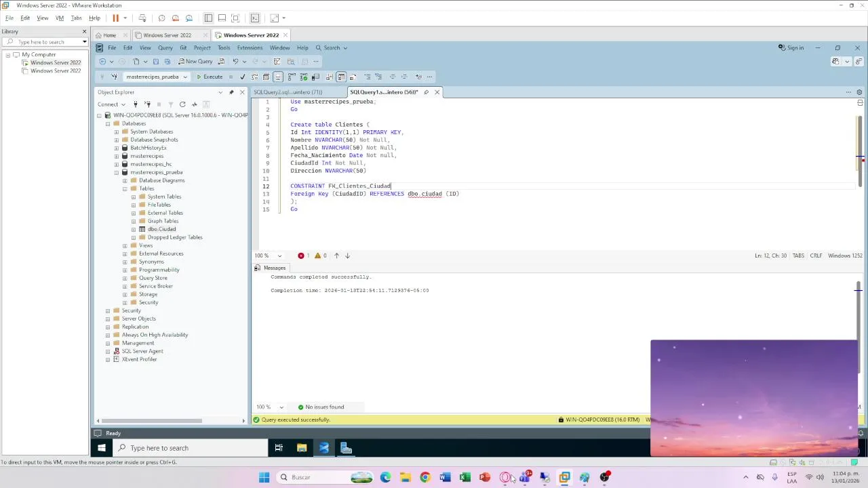Expand the dbo.Ciudad table node
Image resolution: width=868 pixels, height=488 pixels.
click(x=134, y=229)
